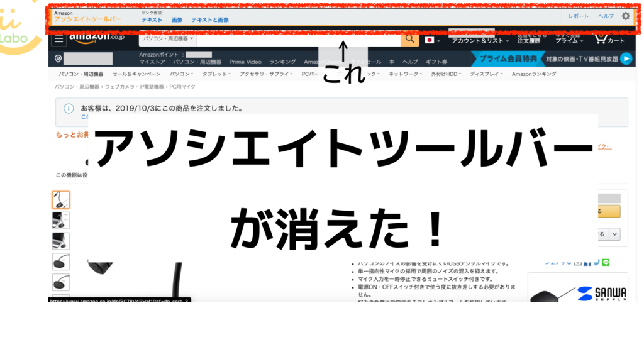Select the fifth product thumbnail

61,282
